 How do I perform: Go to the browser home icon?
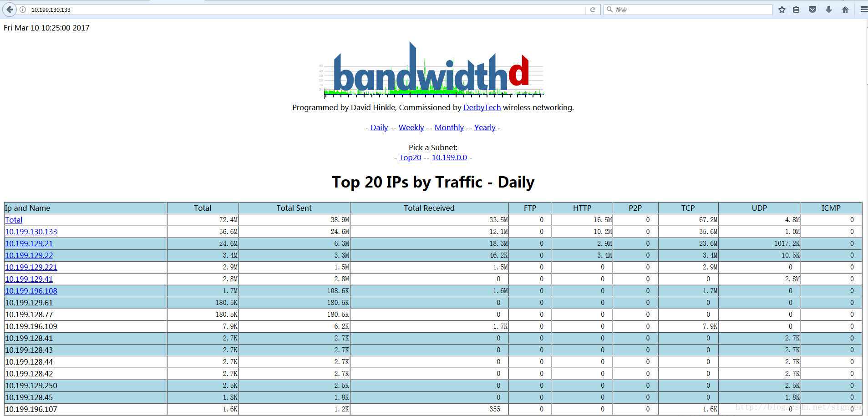coord(845,10)
